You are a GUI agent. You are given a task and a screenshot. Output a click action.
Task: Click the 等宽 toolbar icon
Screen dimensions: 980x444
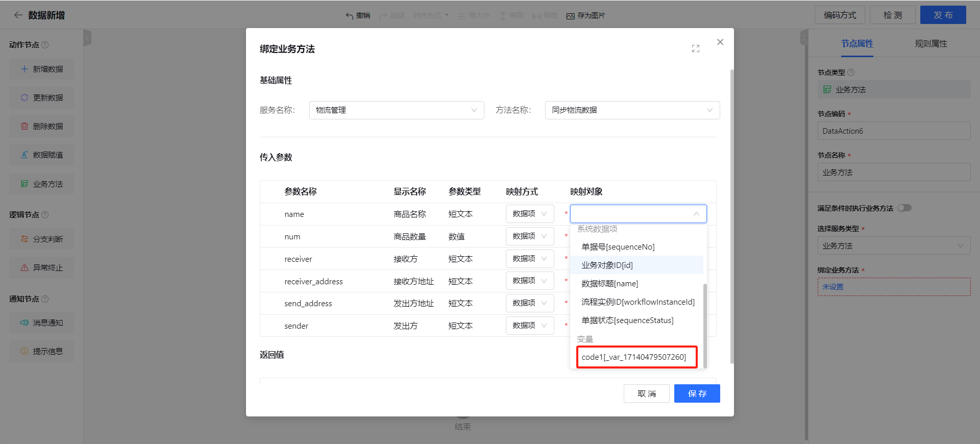point(536,16)
